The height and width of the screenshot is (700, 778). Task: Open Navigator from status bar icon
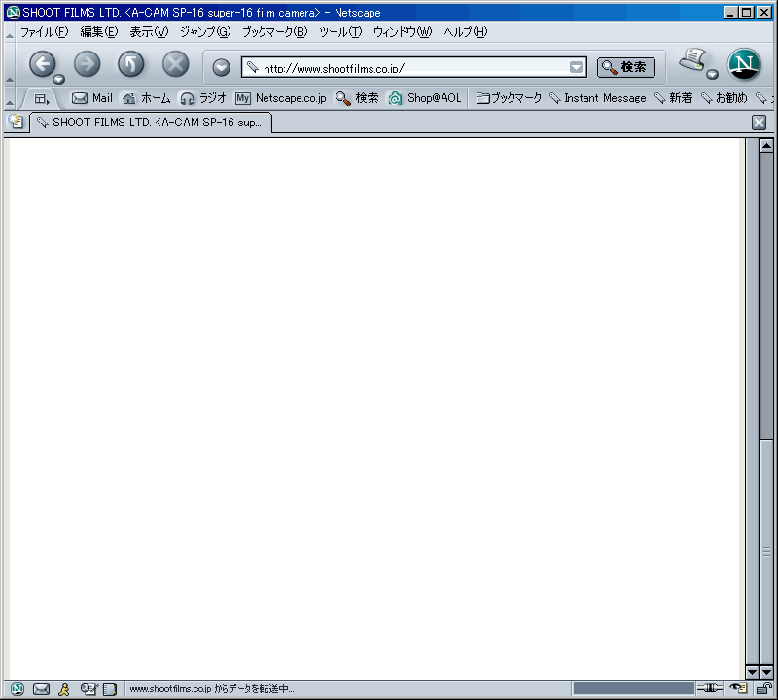[x=18, y=689]
